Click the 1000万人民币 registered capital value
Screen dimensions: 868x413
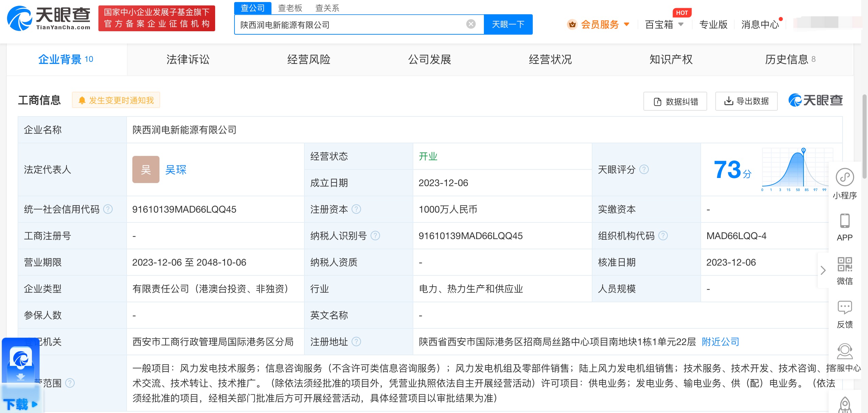click(x=448, y=209)
